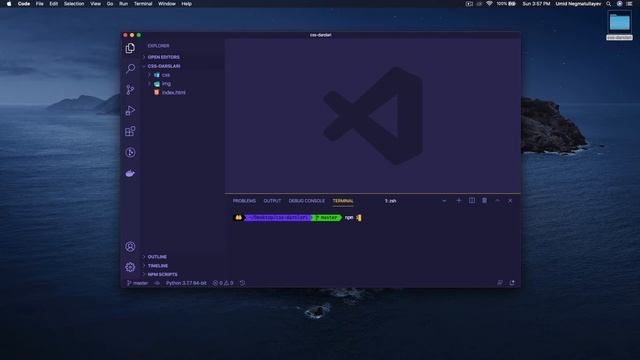
Task: Open Wi-Fi menu in menu bar
Action: 489,4
